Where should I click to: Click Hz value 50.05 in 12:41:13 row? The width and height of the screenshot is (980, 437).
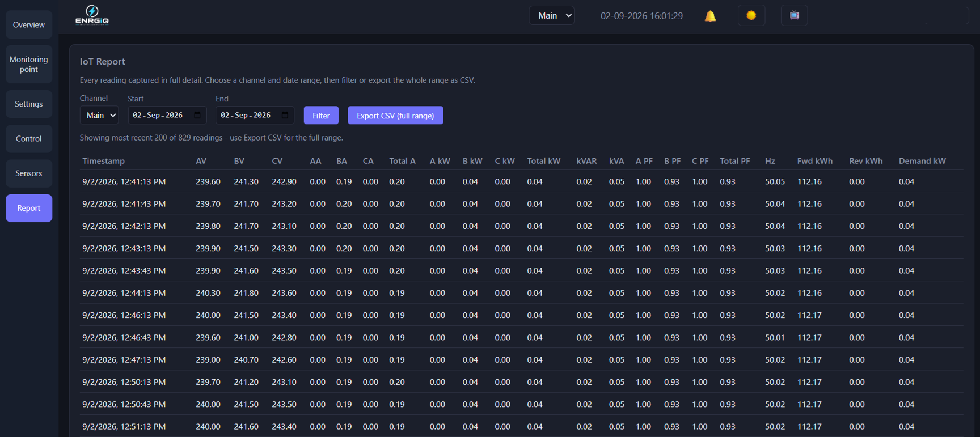point(775,182)
